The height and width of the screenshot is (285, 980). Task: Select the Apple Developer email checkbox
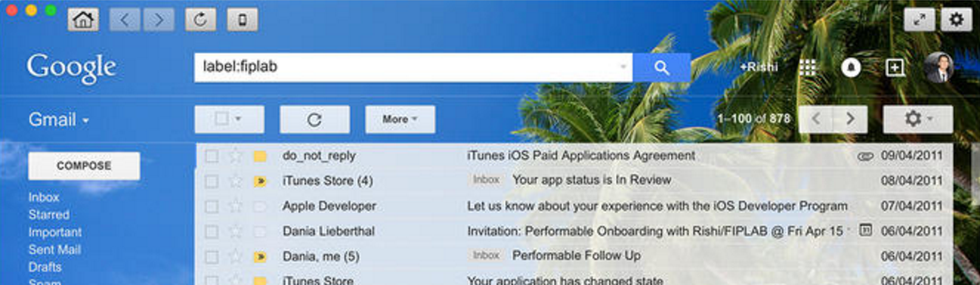point(212,206)
